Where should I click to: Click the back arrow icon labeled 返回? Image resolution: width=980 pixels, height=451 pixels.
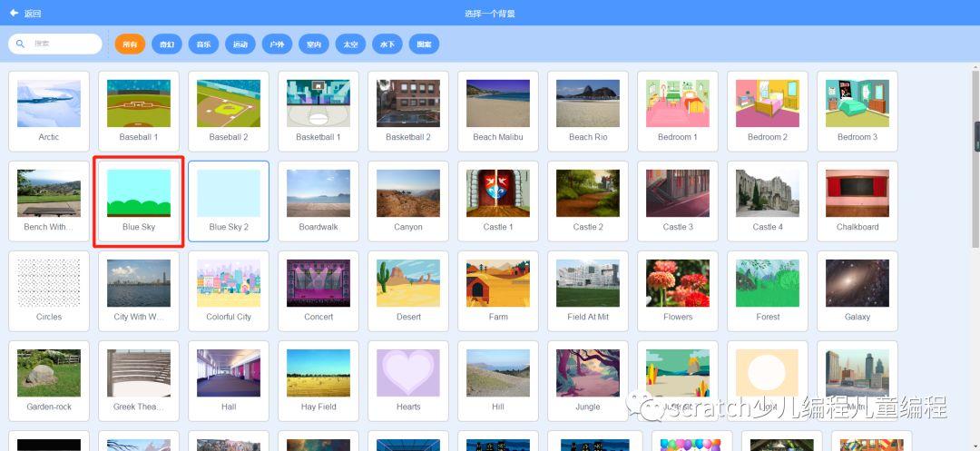(14, 13)
